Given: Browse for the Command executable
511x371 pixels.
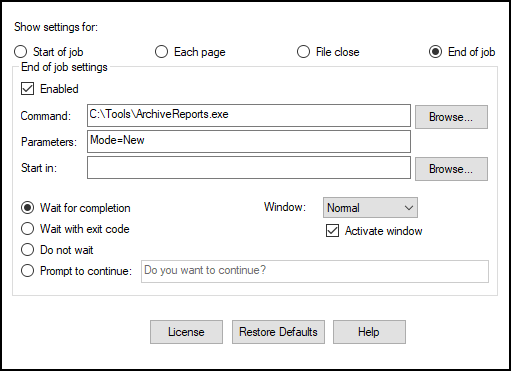Looking at the screenshot, I should [451, 117].
